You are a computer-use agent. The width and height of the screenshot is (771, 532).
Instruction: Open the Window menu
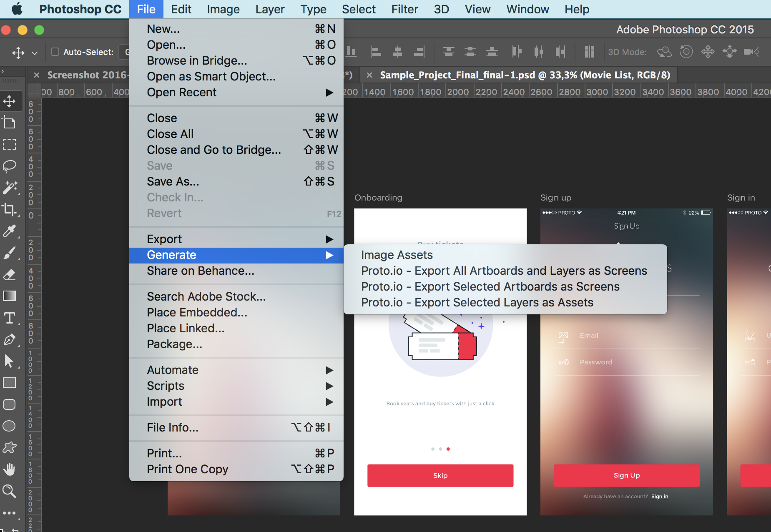pyautogui.click(x=527, y=9)
